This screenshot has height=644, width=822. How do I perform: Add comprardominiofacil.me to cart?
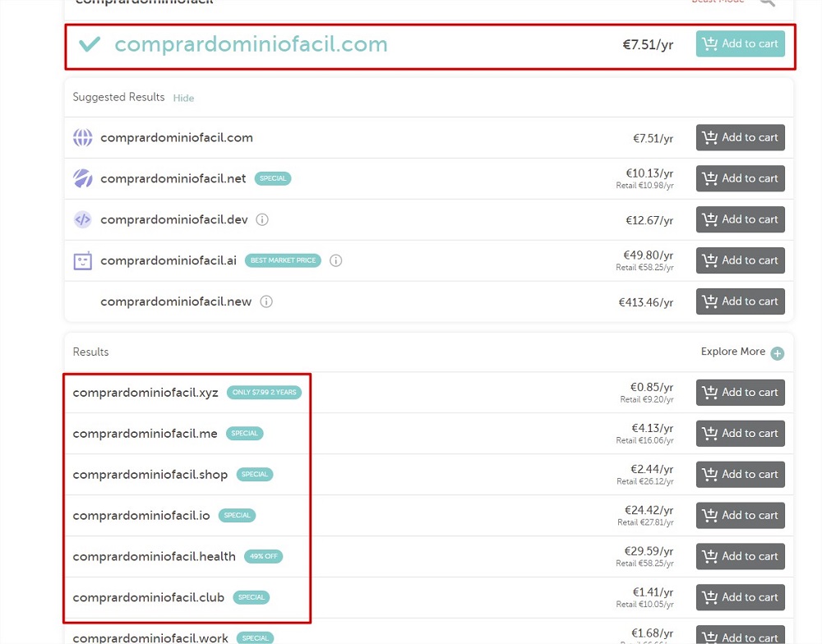click(x=741, y=434)
